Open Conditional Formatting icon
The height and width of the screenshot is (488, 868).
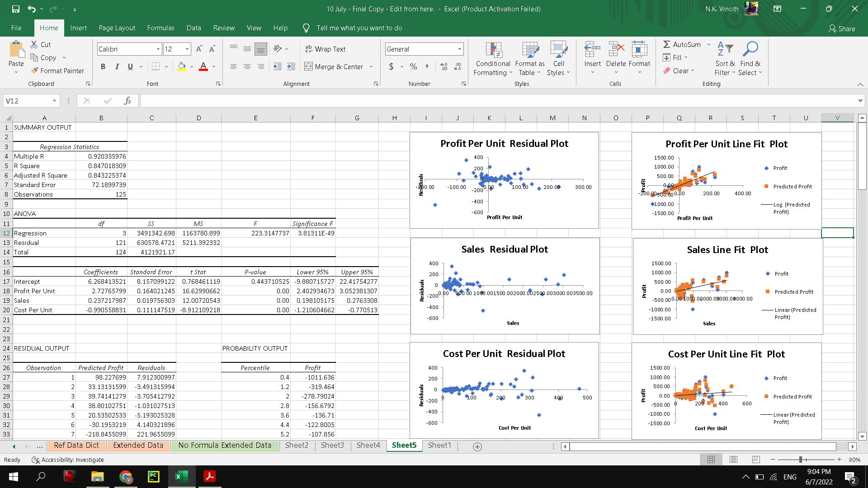click(494, 50)
